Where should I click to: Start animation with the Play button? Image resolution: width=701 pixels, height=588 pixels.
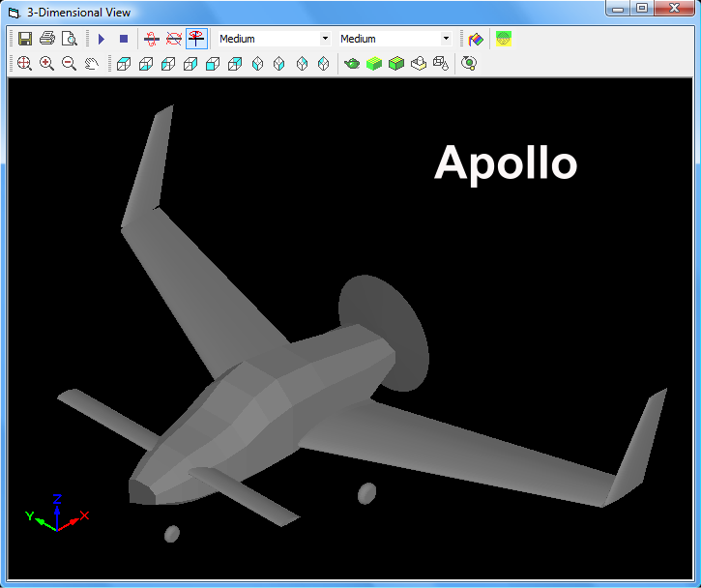[x=102, y=39]
